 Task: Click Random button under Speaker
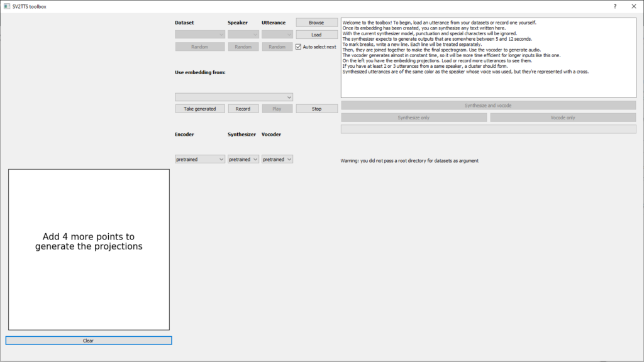click(x=243, y=47)
